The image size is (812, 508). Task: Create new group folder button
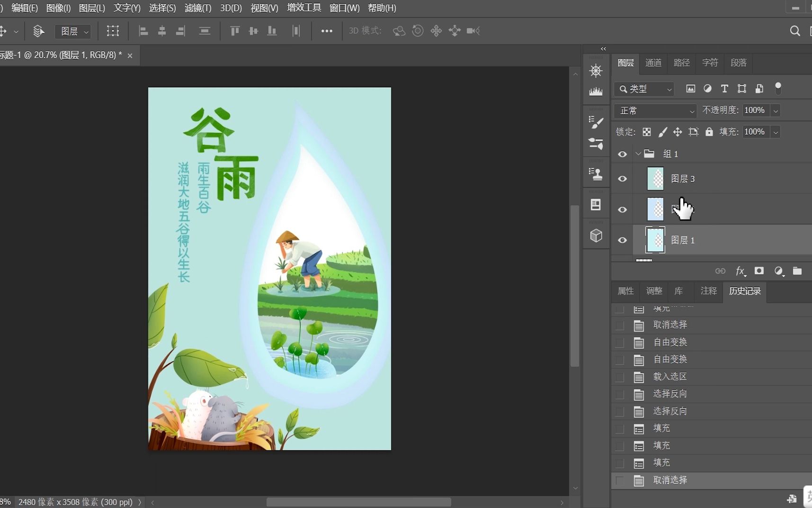coord(797,271)
